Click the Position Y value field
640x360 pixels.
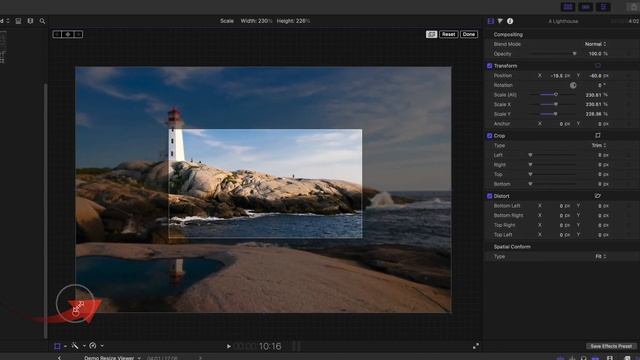pyautogui.click(x=598, y=76)
